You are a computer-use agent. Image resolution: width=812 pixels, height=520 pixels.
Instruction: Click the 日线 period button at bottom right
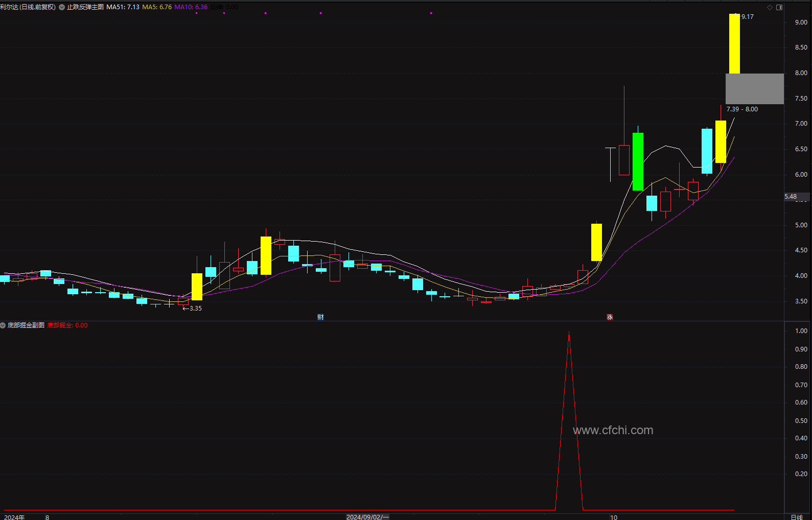797,517
